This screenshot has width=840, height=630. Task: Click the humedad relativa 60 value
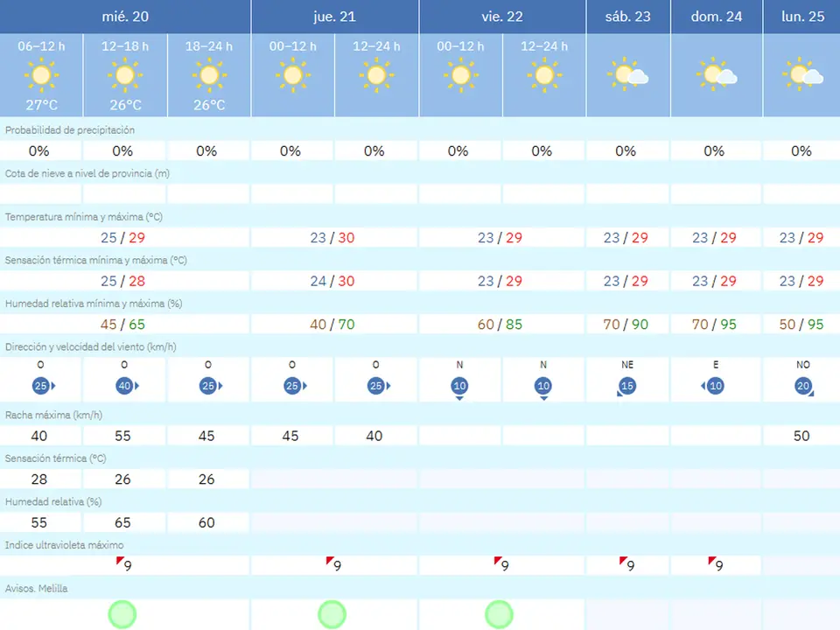point(206,522)
